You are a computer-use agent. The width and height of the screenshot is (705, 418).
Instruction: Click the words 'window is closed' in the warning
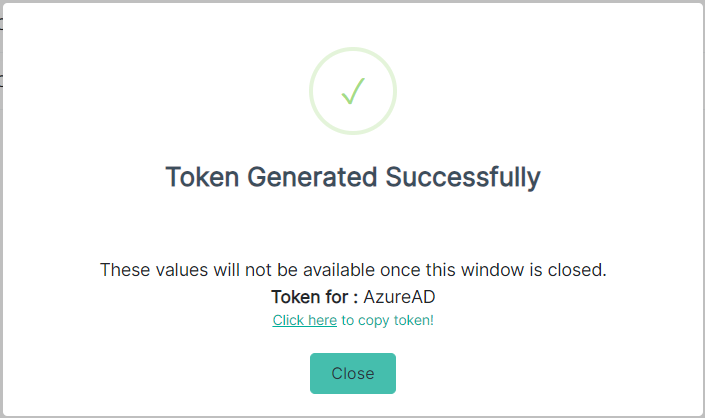[534, 270]
